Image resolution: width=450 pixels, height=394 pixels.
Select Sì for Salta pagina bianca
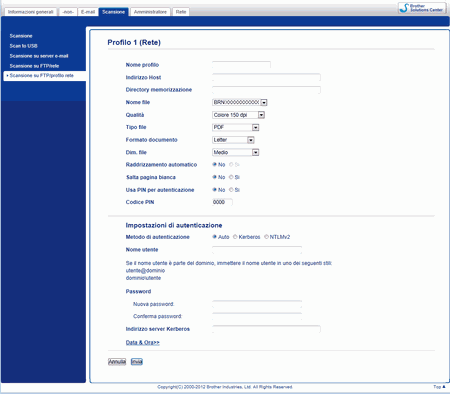coord(234,177)
